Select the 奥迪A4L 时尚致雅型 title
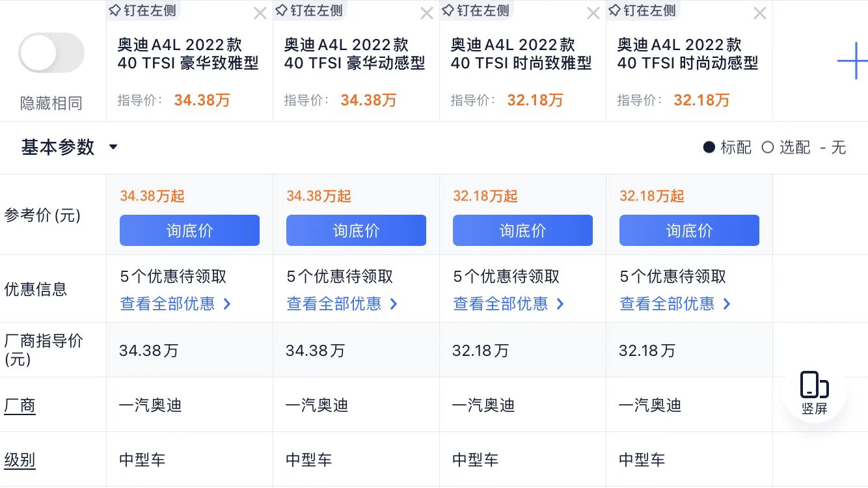868x488 pixels. [521, 54]
